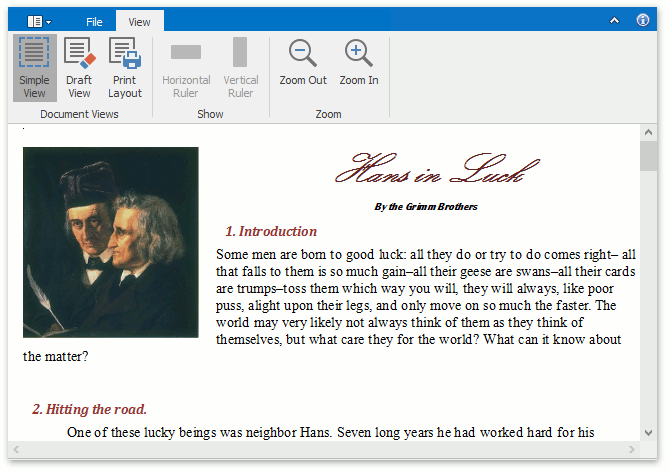Image resolution: width=669 pixels, height=473 pixels.
Task: Open the info/about icon
Action: tap(643, 20)
